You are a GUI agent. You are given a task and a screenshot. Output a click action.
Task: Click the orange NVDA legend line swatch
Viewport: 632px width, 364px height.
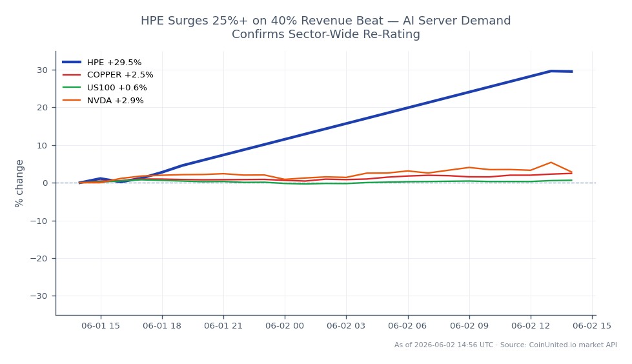pyautogui.click(x=72, y=101)
